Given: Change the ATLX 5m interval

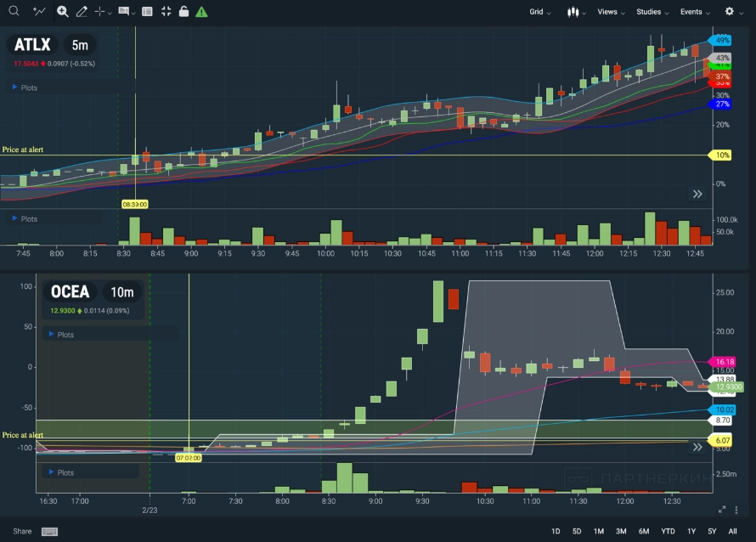Looking at the screenshot, I should coord(80,45).
